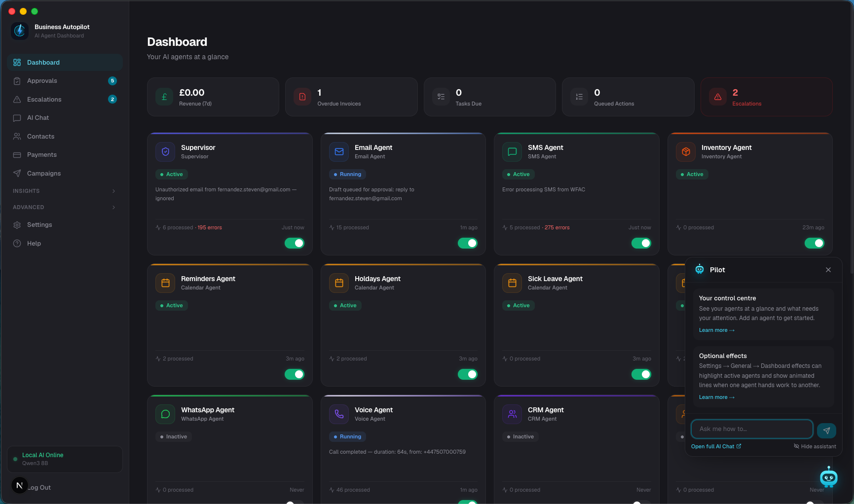Click Learn more under Your control centre
Screen dimensions: 854x504
click(x=717, y=330)
